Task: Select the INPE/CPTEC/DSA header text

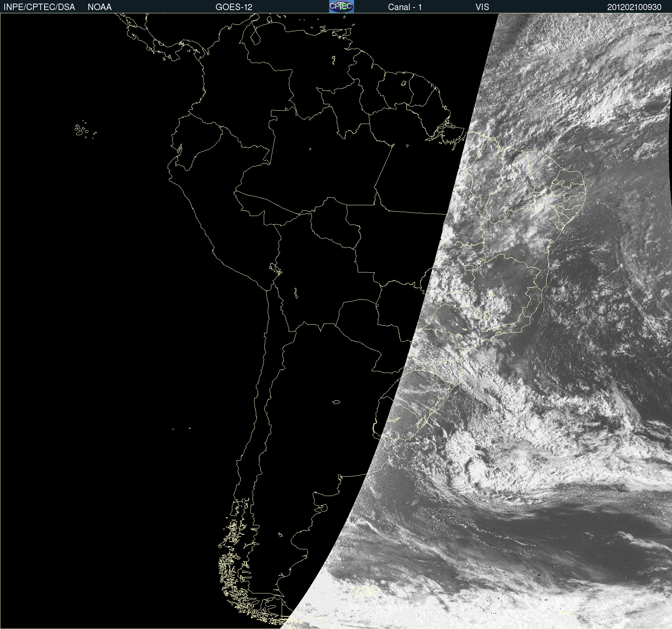Action: 39,7
